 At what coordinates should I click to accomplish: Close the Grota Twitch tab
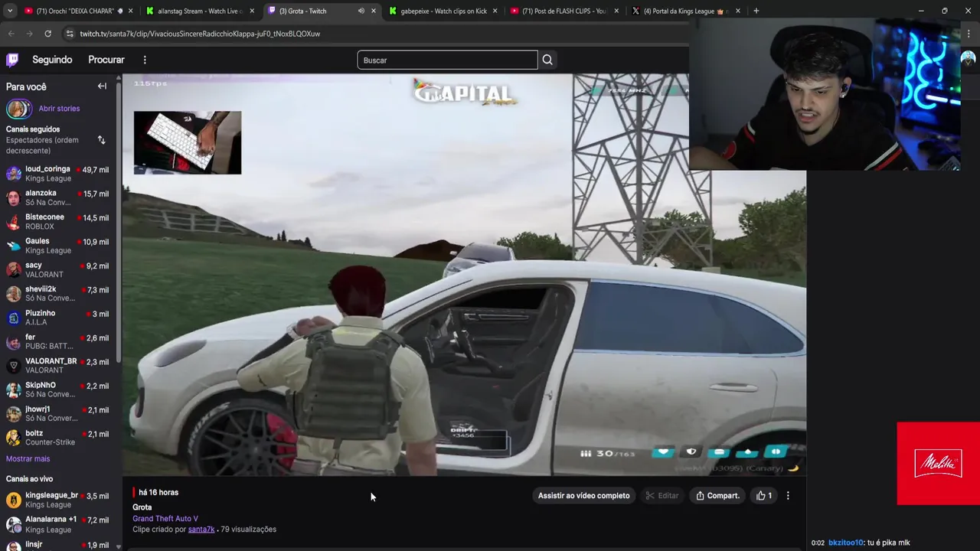point(374,11)
